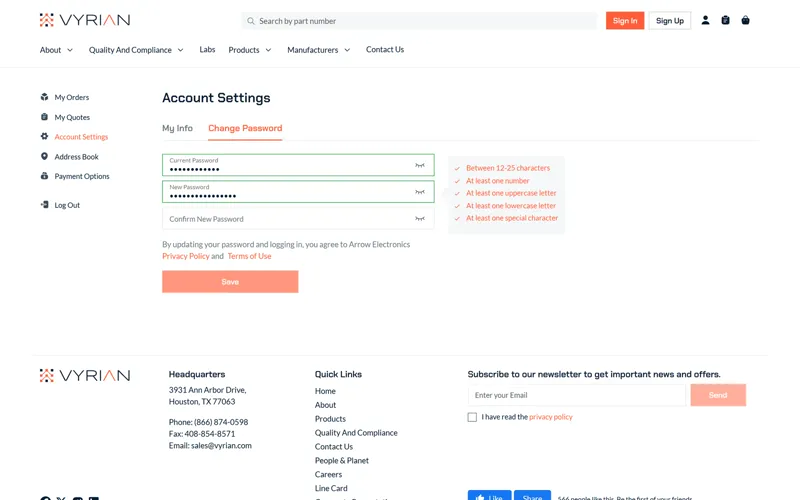Open My Quotes in the sidebar
800x500 pixels.
pos(72,117)
